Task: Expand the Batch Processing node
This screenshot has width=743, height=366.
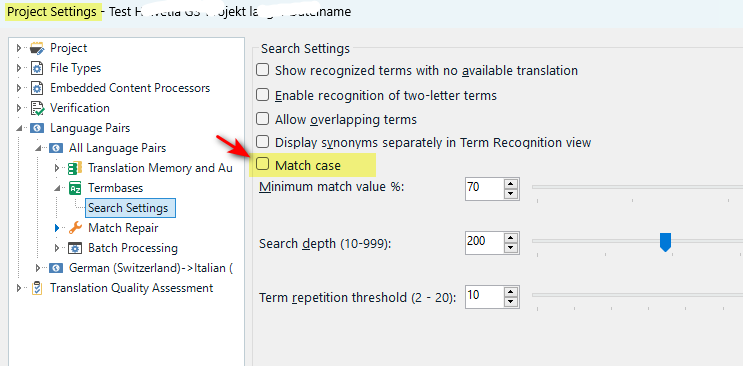Action: pos(57,248)
